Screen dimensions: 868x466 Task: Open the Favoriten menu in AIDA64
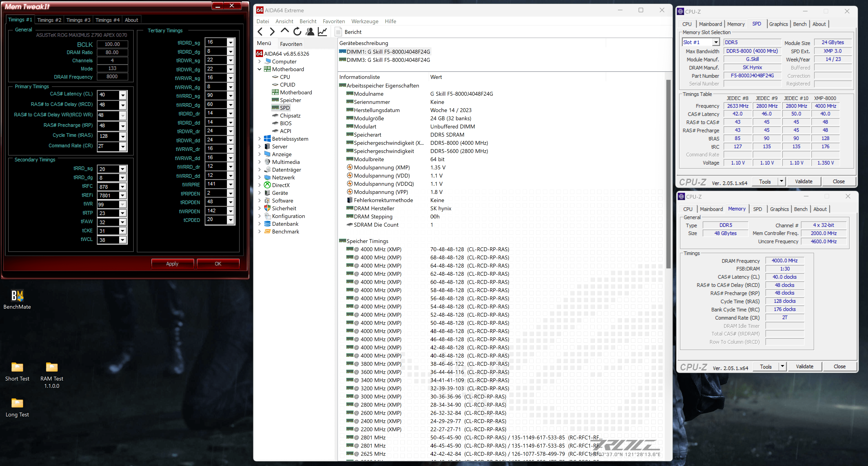click(334, 21)
